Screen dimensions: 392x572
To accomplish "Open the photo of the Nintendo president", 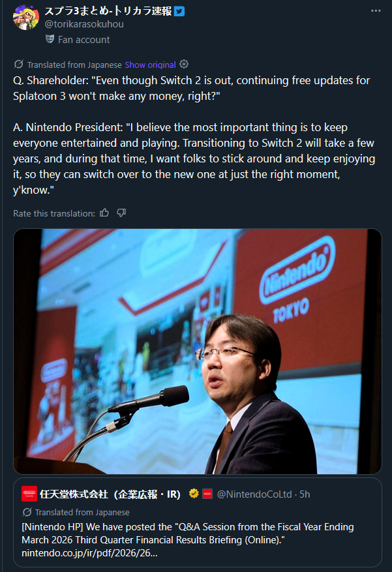I will [198, 351].
